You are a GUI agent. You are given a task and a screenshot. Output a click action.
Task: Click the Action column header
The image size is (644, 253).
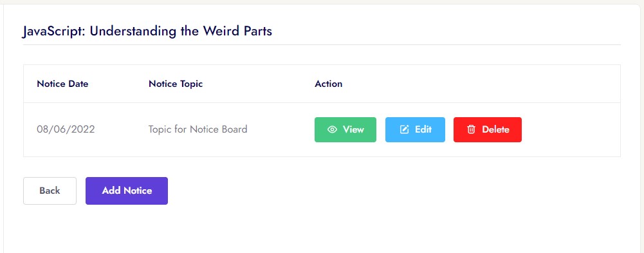[329, 84]
